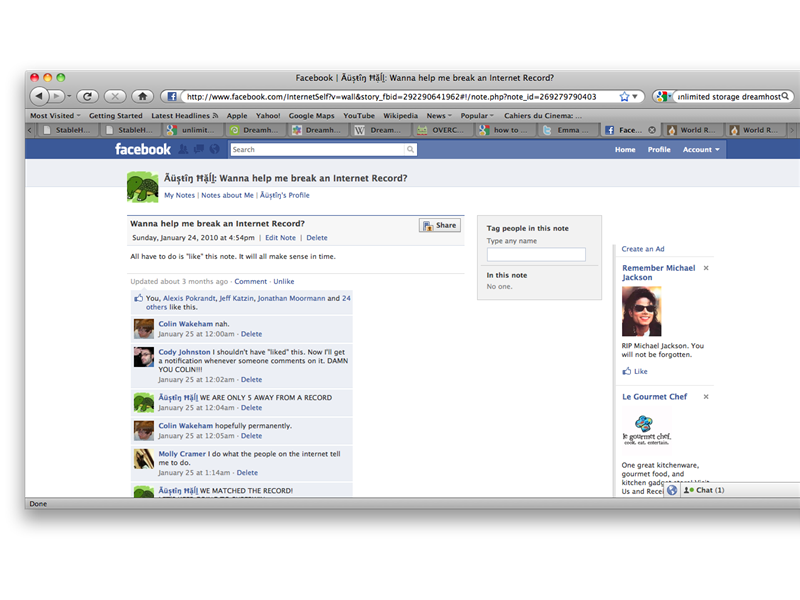Image resolution: width=800 pixels, height=600 pixels.
Task: Open the My Notes link
Action: pos(180,195)
